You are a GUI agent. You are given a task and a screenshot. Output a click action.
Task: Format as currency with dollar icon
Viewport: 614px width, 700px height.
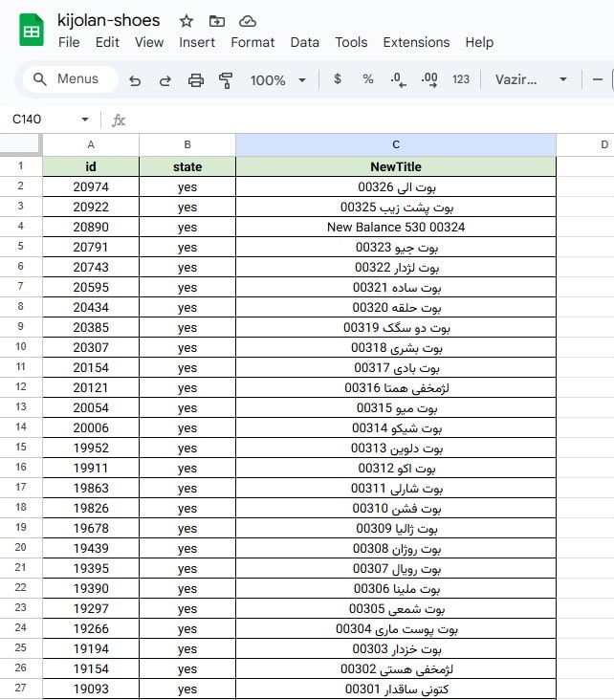tap(338, 79)
